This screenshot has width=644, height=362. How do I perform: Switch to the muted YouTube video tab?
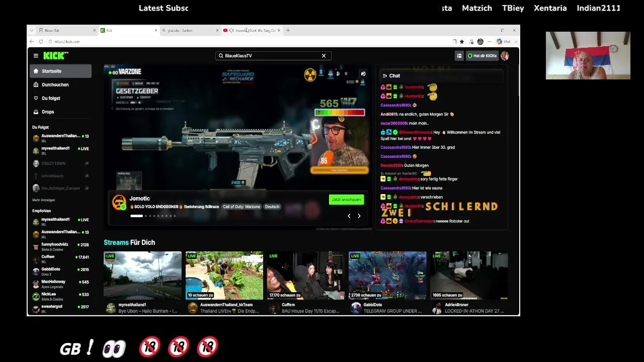tap(252, 30)
